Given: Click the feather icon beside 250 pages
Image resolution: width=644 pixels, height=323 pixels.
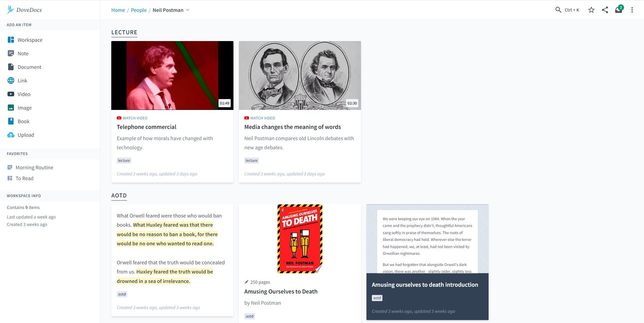Looking at the screenshot, I should (247, 282).
